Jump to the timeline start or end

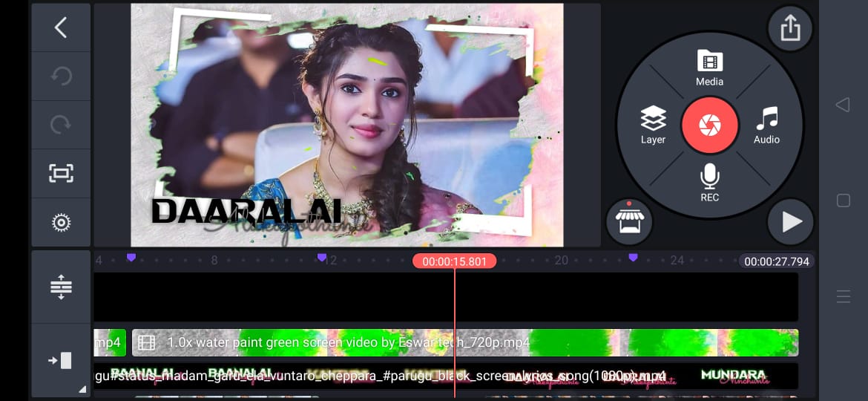pyautogui.click(x=61, y=361)
